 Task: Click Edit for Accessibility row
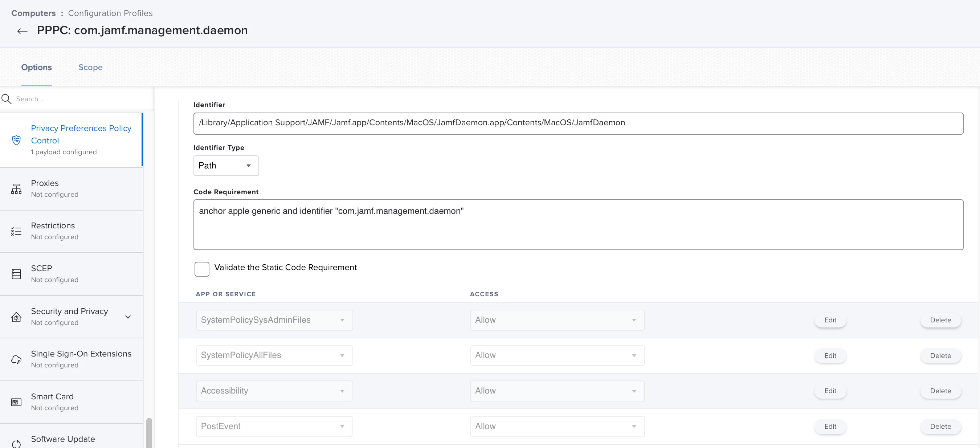tap(830, 391)
